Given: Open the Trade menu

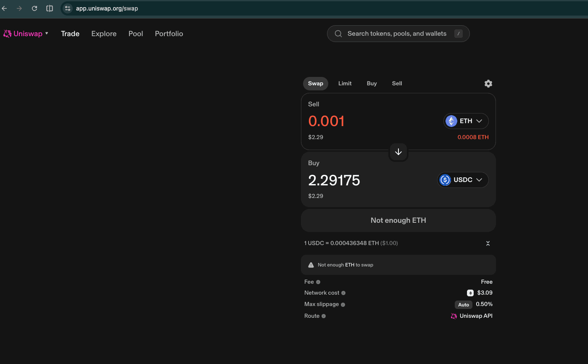Looking at the screenshot, I should pos(70,34).
